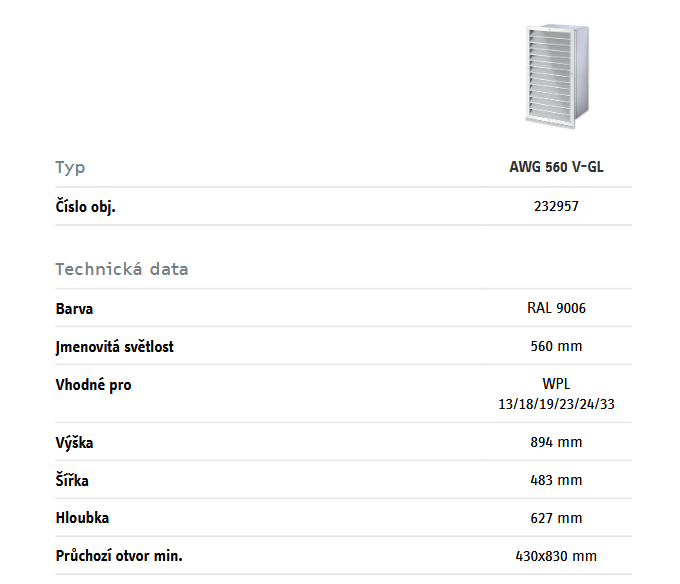680x584 pixels.
Task: Click the "Výška" row label
Action: coord(74,442)
